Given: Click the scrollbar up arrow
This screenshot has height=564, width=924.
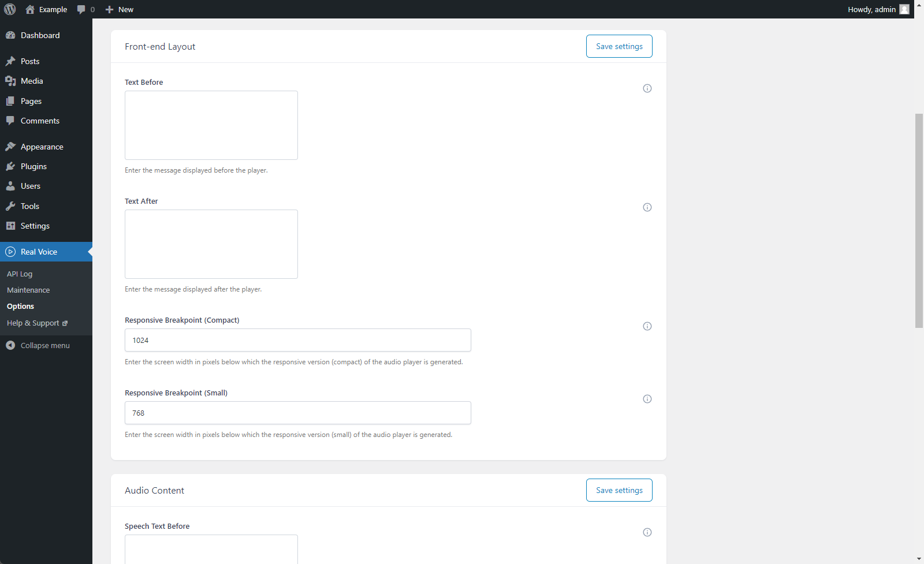Looking at the screenshot, I should pos(919,5).
